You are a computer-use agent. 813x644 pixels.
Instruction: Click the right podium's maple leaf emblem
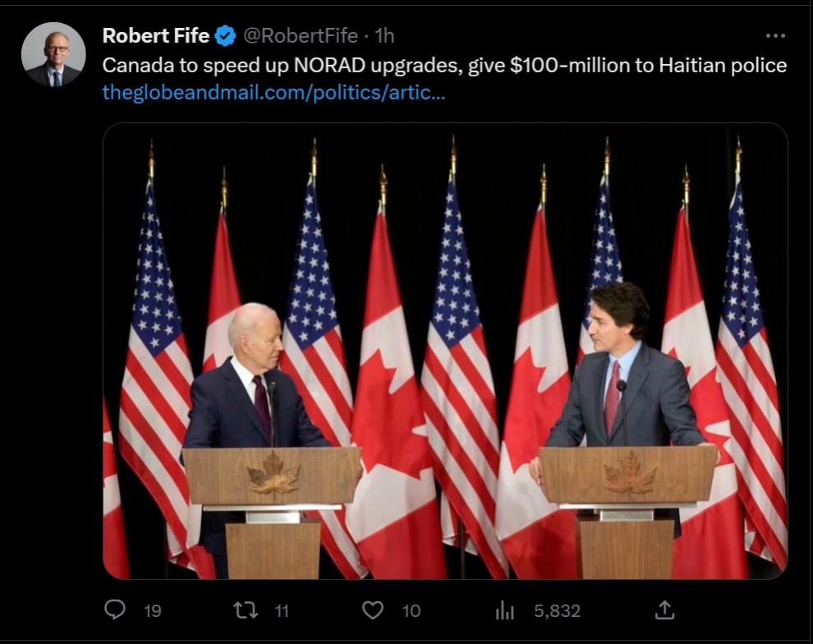[x=630, y=476]
